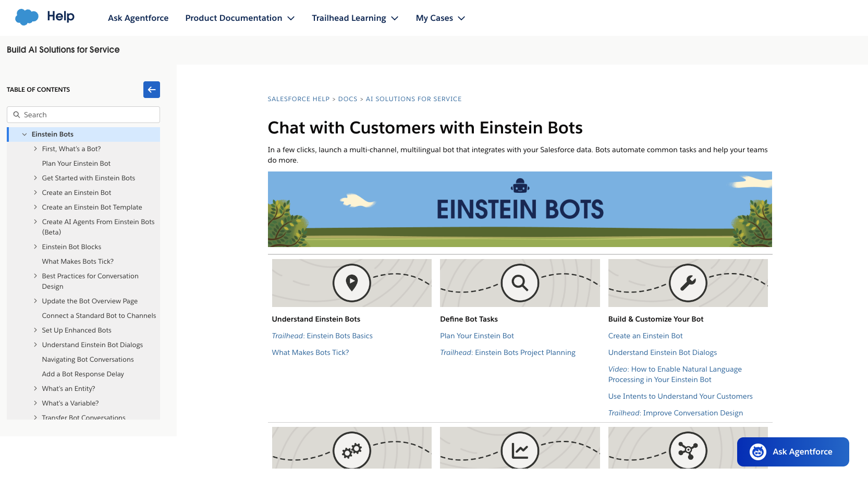Click the magnifier icon in the TOC search box
Viewport: 868px width, 479px height.
17,115
